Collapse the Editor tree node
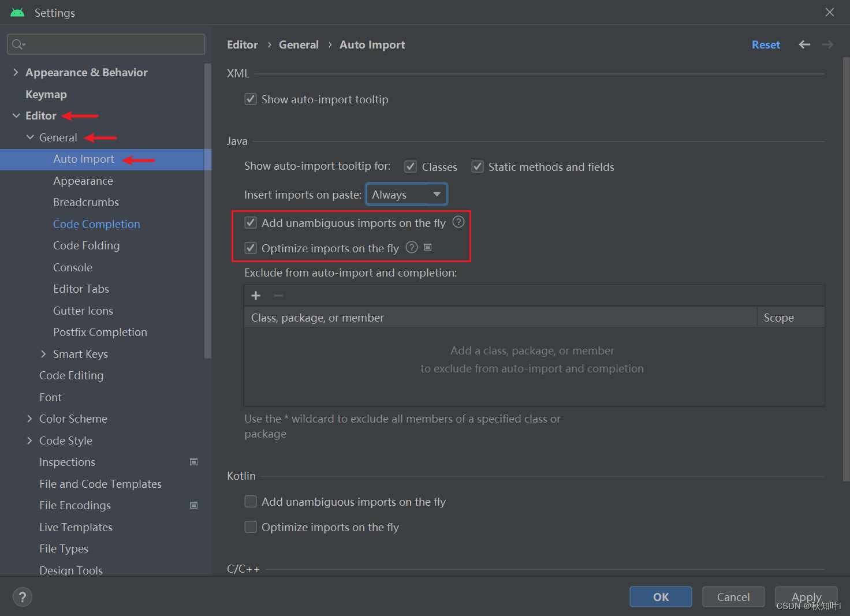 (x=16, y=115)
